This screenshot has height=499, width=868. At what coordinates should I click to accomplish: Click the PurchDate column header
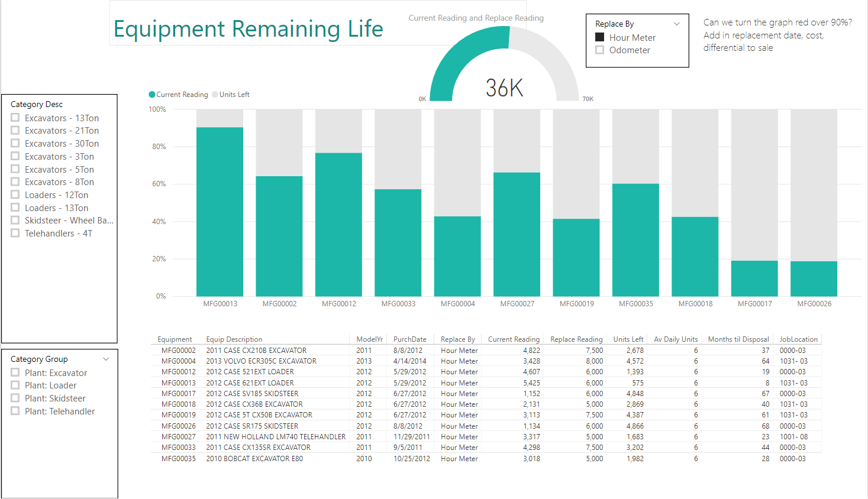[409, 339]
